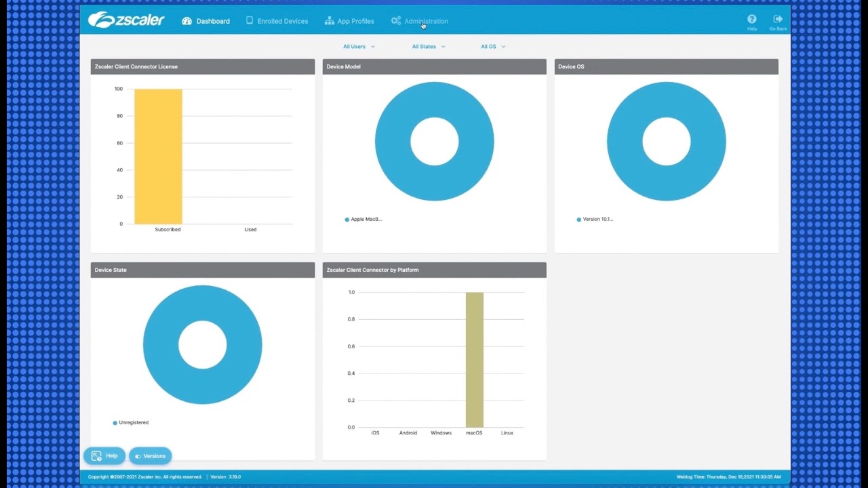Expand the All OS filter dropdown

pyautogui.click(x=493, y=47)
